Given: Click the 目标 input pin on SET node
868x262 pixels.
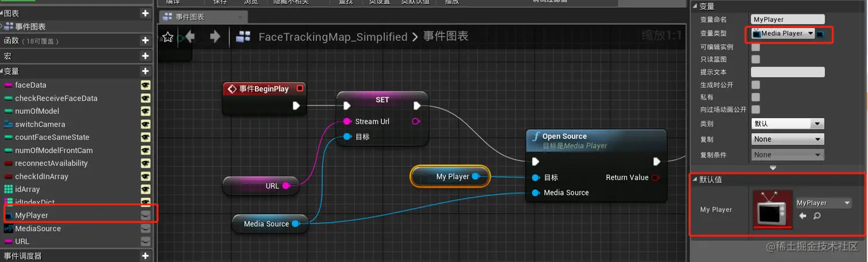Looking at the screenshot, I should coord(347,137).
